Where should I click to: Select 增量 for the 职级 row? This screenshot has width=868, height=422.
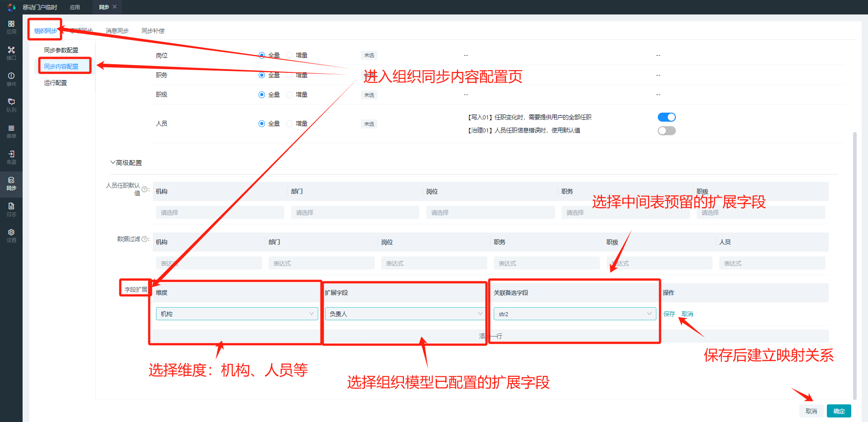coord(289,95)
